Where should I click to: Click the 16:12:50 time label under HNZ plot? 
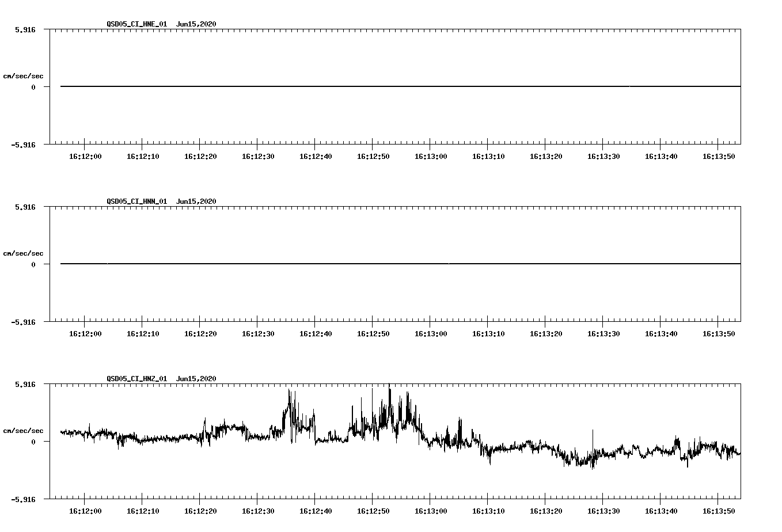tap(373, 511)
